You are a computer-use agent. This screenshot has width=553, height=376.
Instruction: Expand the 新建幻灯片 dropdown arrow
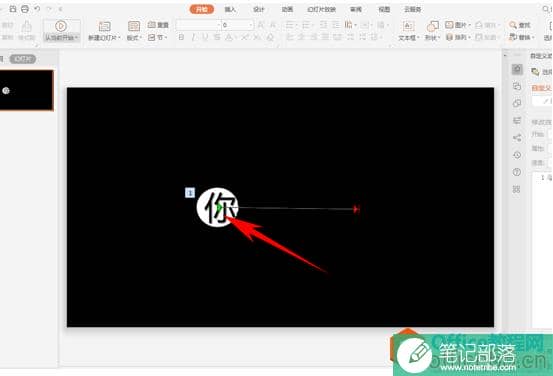120,37
